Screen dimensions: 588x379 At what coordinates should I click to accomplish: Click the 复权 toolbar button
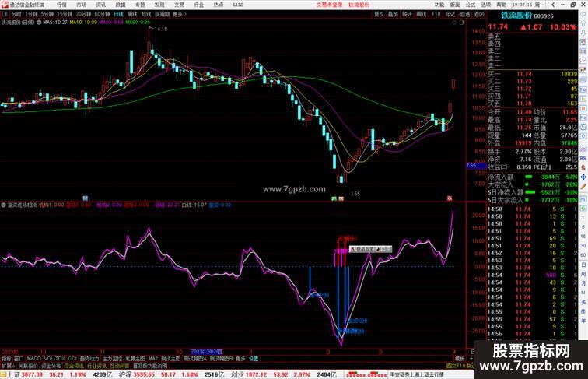pyautogui.click(x=379, y=14)
